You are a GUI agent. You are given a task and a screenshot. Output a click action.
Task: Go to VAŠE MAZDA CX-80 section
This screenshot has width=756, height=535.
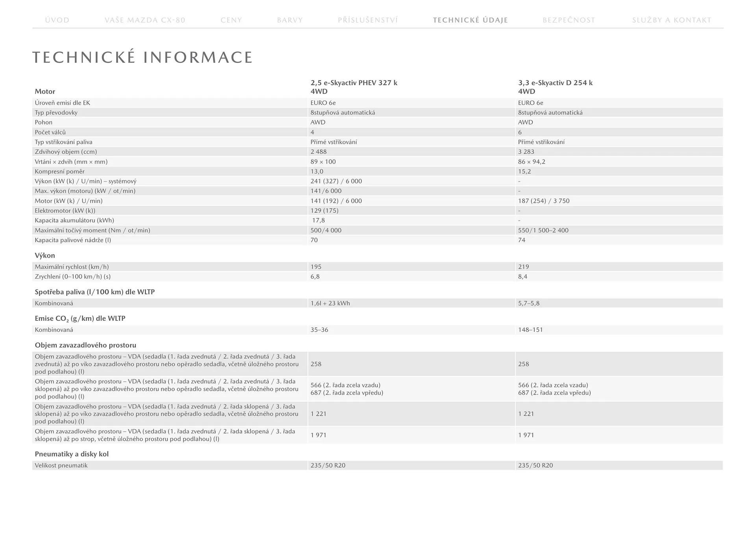point(145,20)
